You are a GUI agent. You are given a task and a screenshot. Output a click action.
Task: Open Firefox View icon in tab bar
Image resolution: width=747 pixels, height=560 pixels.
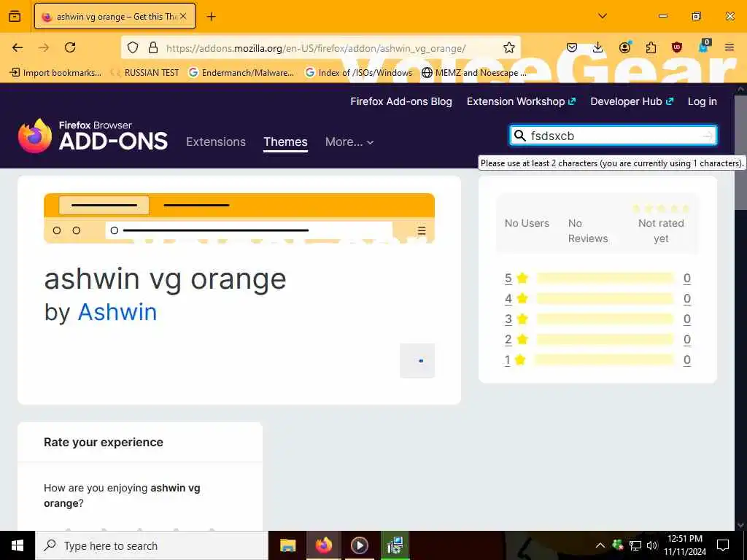15,16
